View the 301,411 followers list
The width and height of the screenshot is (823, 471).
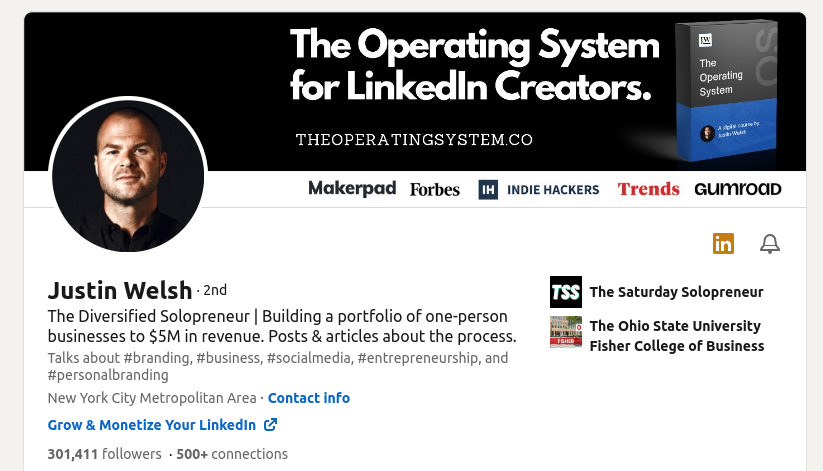pyautogui.click(x=104, y=454)
